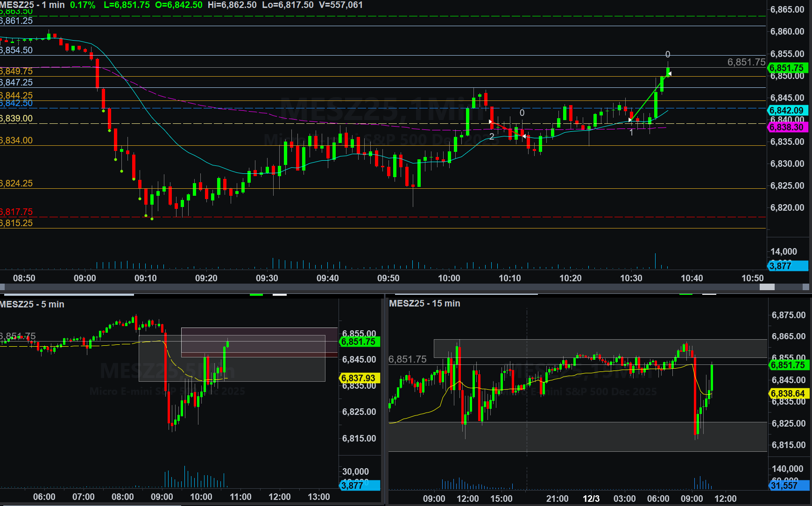Select the short exit arrow marker near 10:12

524,136
